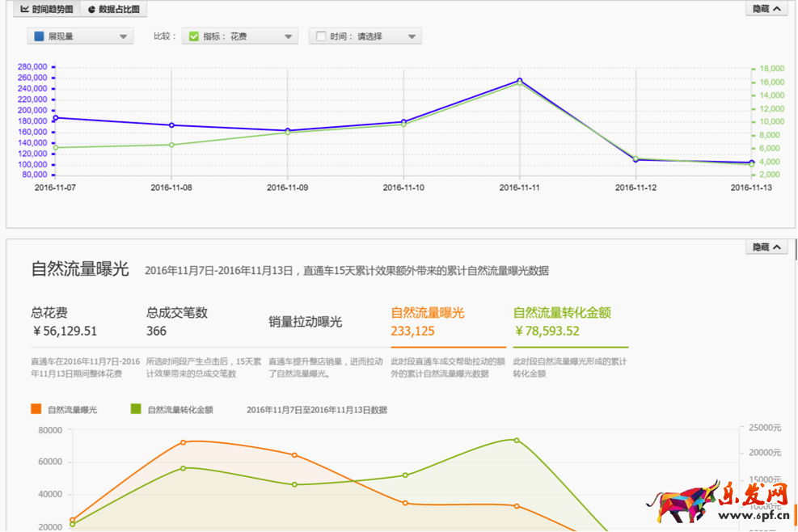This screenshot has height=532, width=798.
Task: Open the 指标:花费 dropdown list
Action: [x=287, y=36]
